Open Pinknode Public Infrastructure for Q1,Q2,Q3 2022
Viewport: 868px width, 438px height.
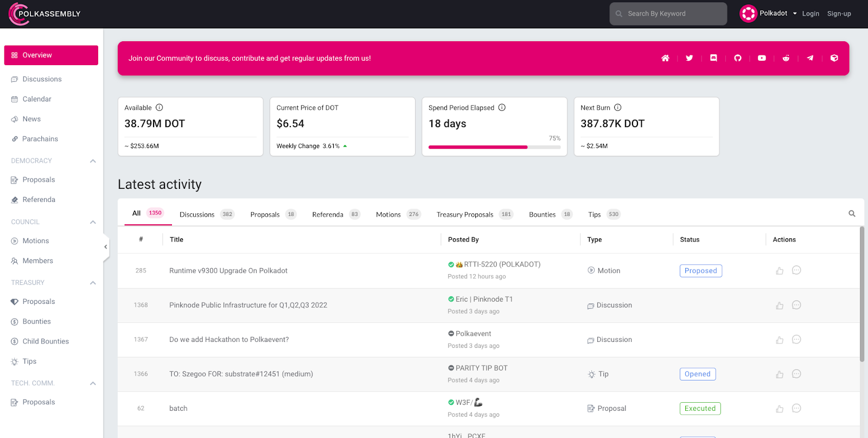(248, 305)
